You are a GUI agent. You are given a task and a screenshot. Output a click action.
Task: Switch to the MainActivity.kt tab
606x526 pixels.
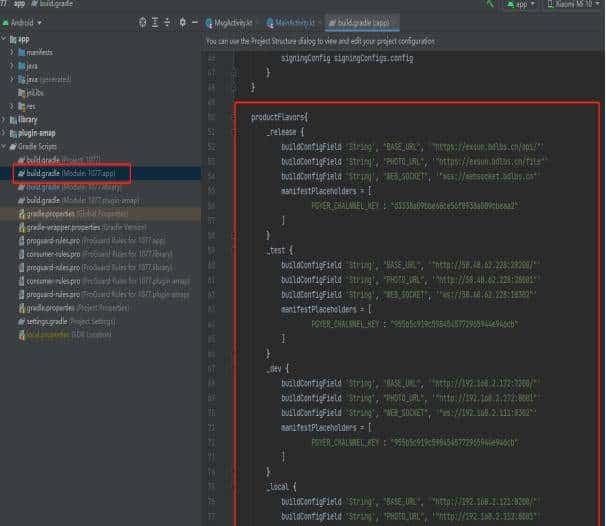[x=296, y=22]
